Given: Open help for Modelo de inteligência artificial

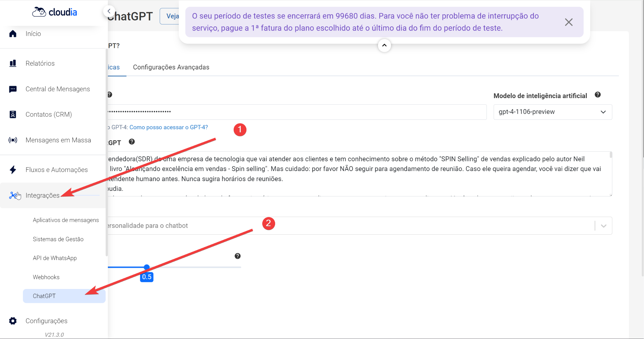Looking at the screenshot, I should 598,95.
